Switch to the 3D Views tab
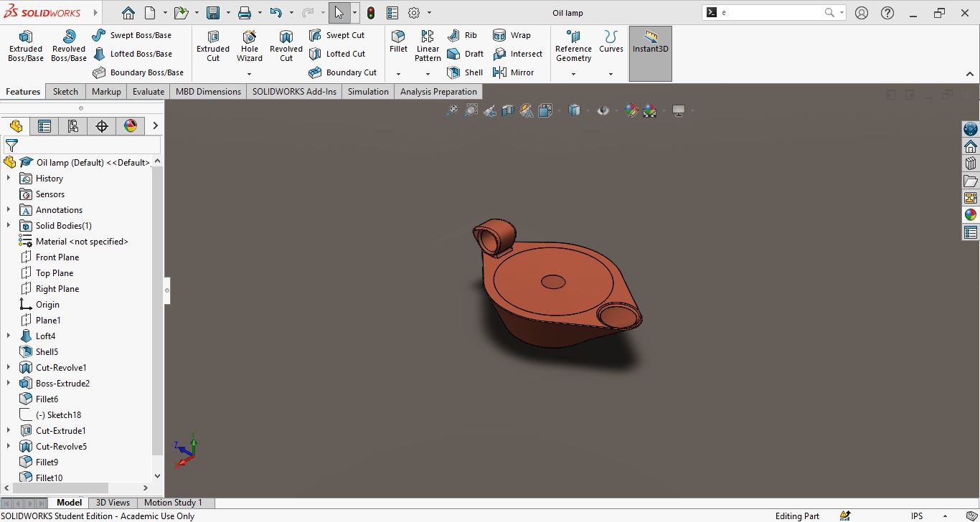The height and width of the screenshot is (522, 980). (113, 503)
